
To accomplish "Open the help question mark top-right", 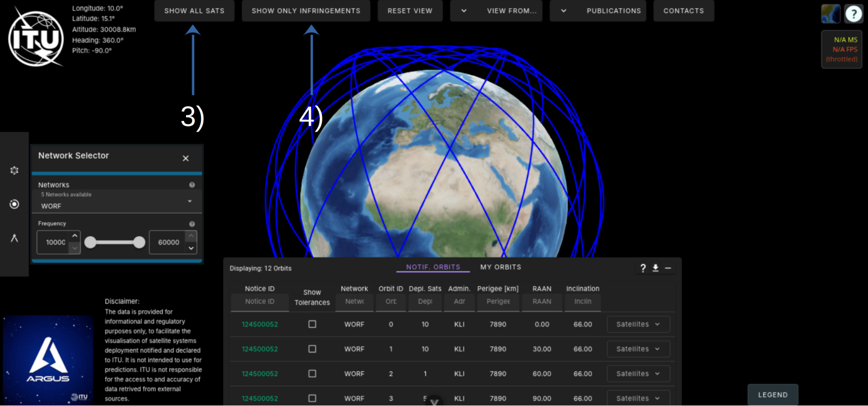I will pyautogui.click(x=854, y=14).
